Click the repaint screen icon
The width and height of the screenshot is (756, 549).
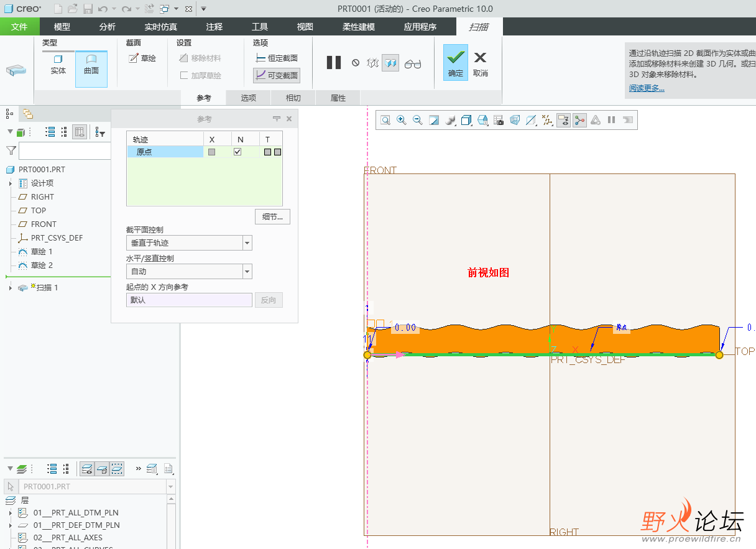point(434,120)
